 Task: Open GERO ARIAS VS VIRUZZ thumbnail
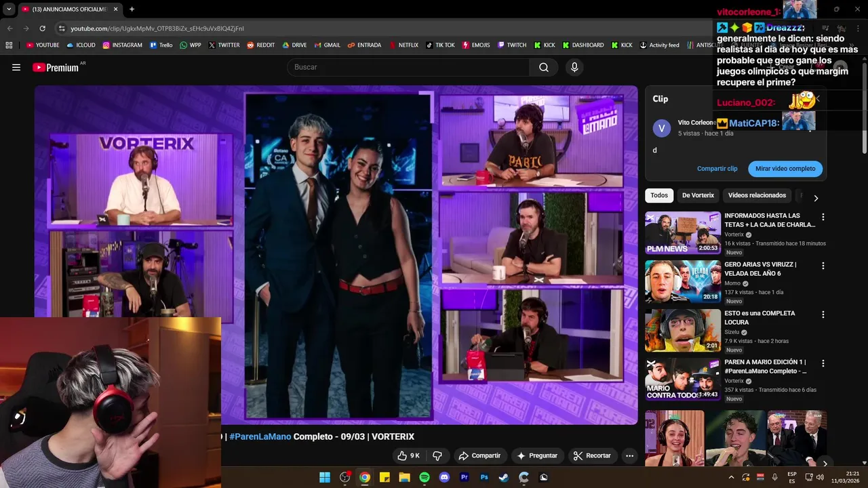click(x=683, y=281)
